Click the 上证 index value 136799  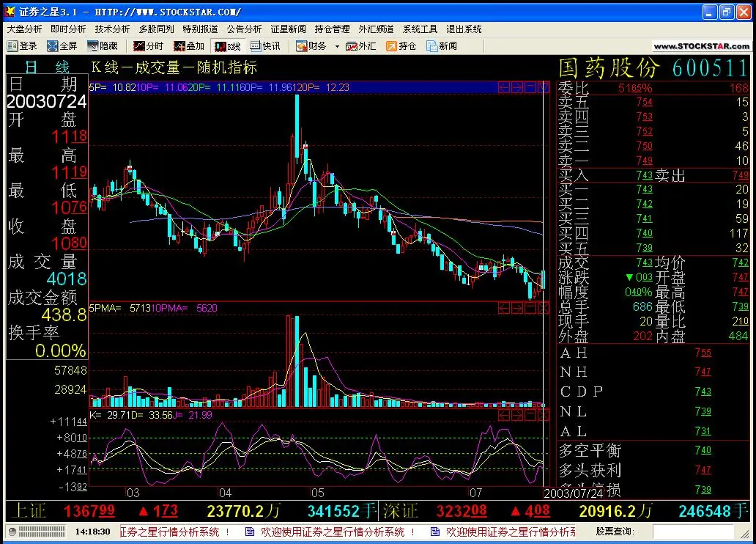tap(89, 511)
